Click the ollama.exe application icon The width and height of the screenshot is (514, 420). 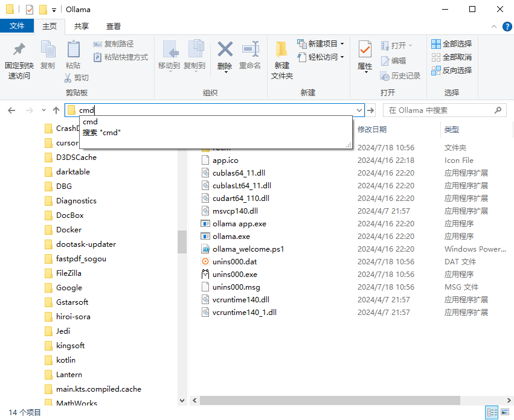[x=205, y=236]
